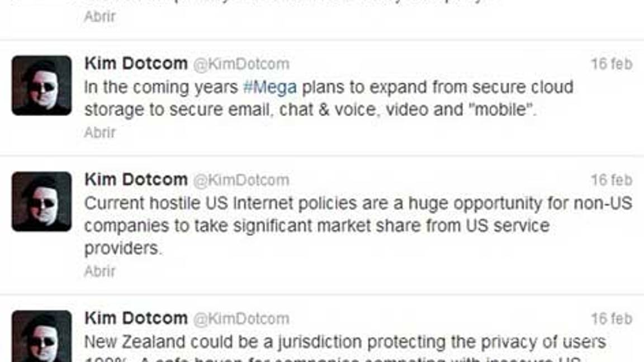This screenshot has width=644, height=362.
Task: Click the 16 feb timestamp on the New Zealand tweet
Action: point(612,319)
